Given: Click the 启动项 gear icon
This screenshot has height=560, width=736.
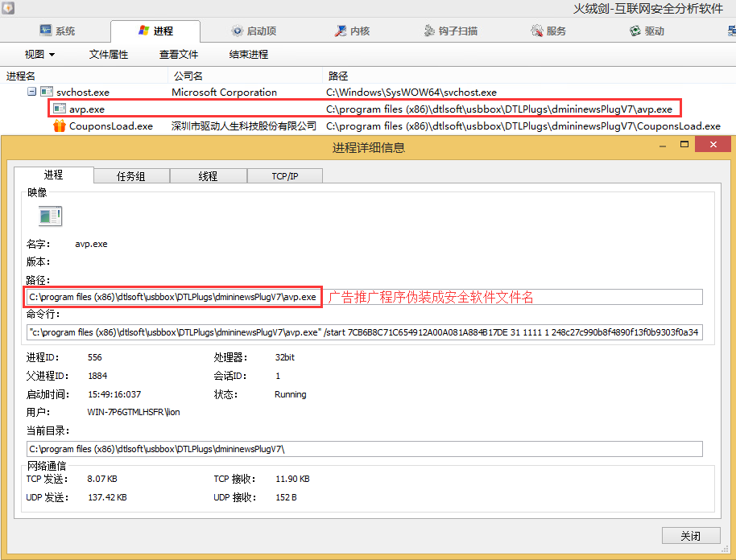Looking at the screenshot, I should pyautogui.click(x=237, y=31).
